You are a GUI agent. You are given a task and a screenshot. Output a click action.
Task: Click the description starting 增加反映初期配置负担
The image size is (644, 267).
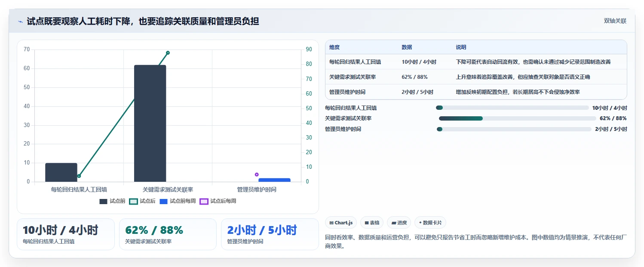[x=518, y=92]
